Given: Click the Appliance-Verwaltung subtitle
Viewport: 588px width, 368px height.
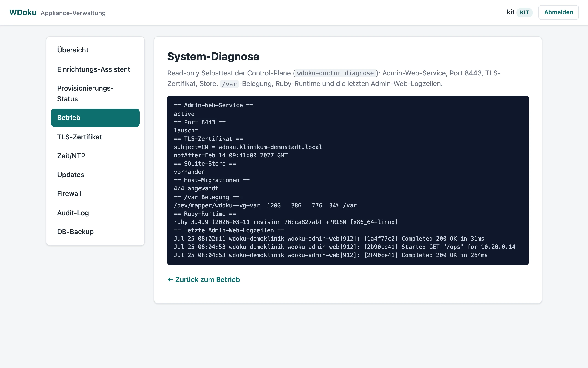Looking at the screenshot, I should click(73, 13).
